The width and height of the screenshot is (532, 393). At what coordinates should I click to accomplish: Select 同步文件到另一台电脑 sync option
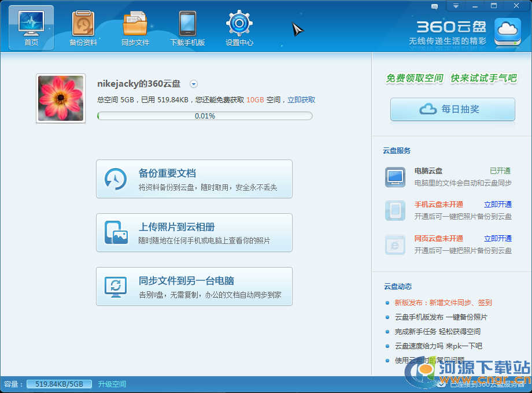tap(194, 287)
